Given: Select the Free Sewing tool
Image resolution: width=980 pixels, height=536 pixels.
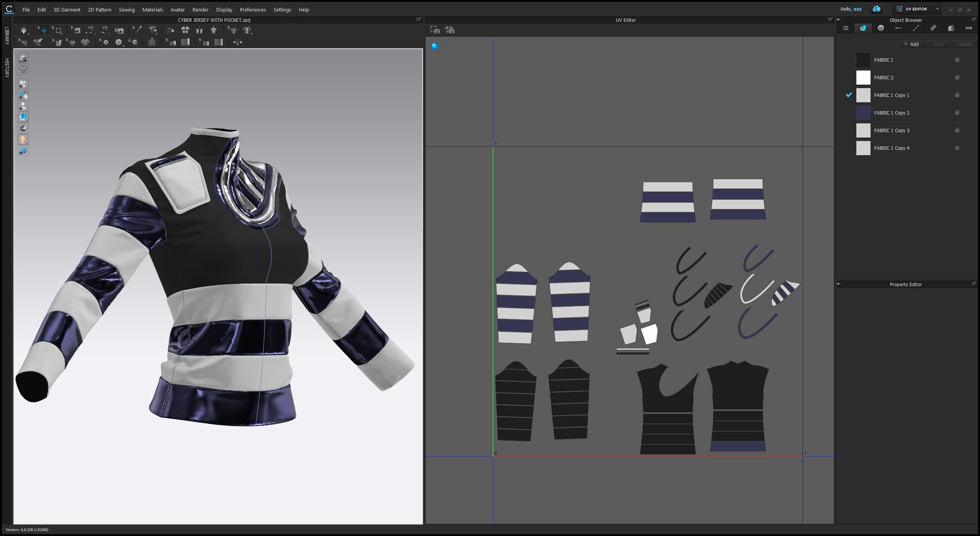Looking at the screenshot, I should click(104, 31).
